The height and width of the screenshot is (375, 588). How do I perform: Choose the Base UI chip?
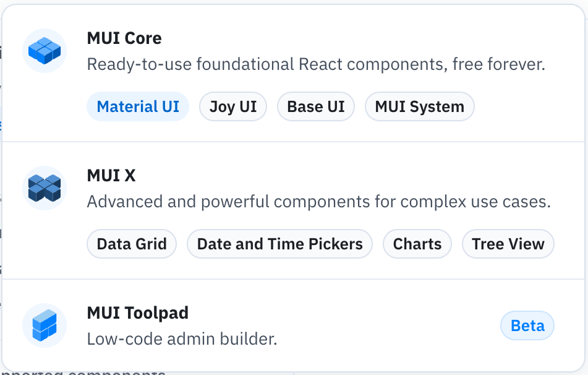pyautogui.click(x=316, y=106)
